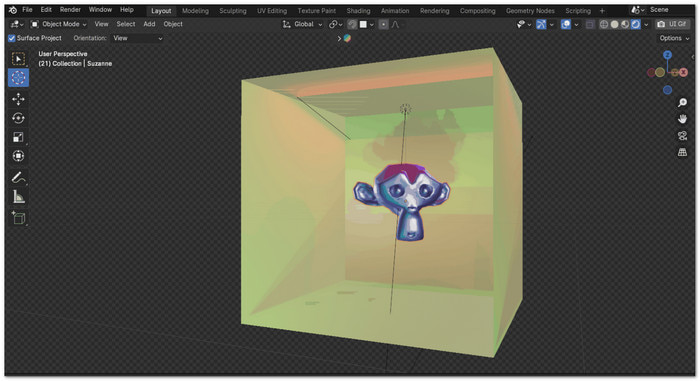Switch to the Shading workspace tab
700x381 pixels.
(x=358, y=11)
